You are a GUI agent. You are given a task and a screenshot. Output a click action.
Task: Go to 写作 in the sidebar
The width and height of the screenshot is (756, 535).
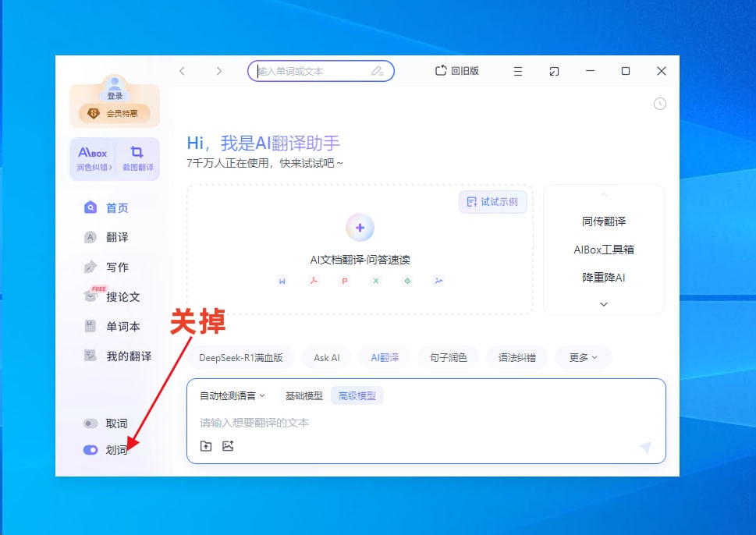(117, 267)
